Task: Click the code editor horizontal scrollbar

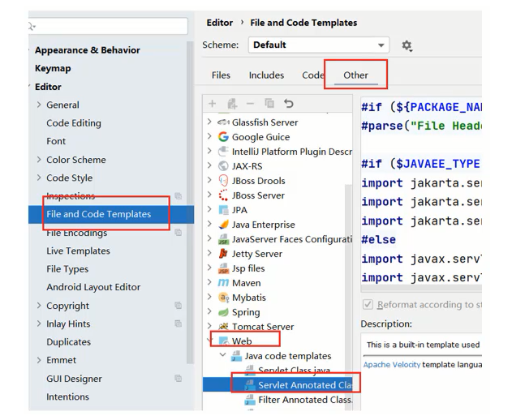Action: pyautogui.click(x=421, y=289)
